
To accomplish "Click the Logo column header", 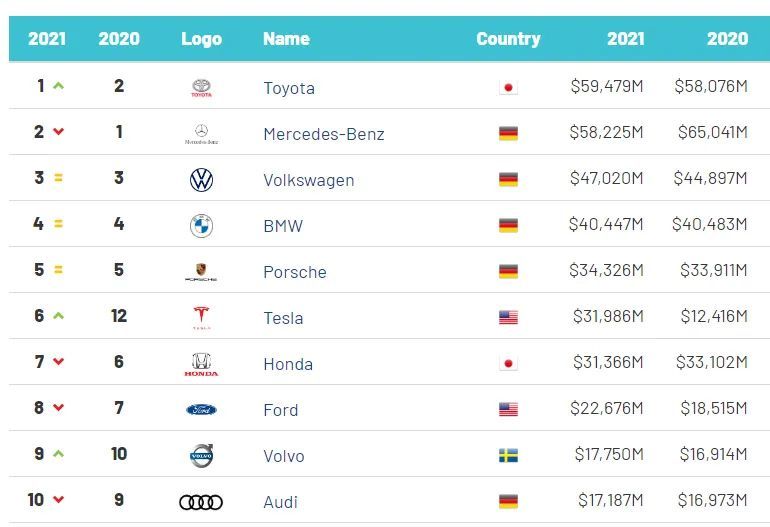I will coord(201,39).
